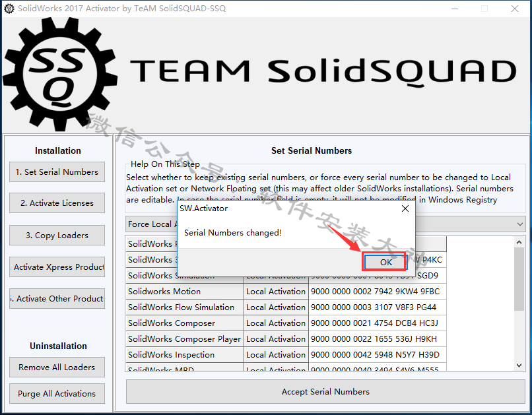Close the SolidWorks 2017 Activator window
The image size is (532, 415).
coord(515,9)
